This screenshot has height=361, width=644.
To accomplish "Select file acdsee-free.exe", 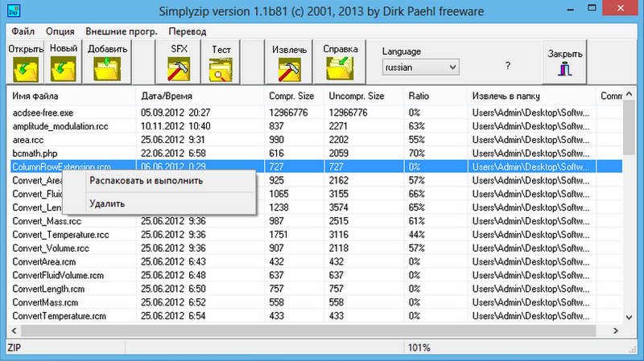I will (x=43, y=113).
